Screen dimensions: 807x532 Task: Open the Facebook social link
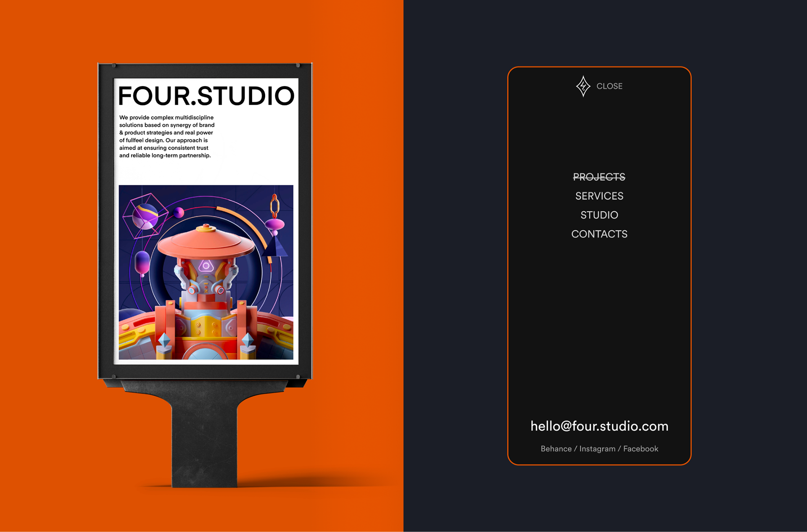pyautogui.click(x=641, y=449)
